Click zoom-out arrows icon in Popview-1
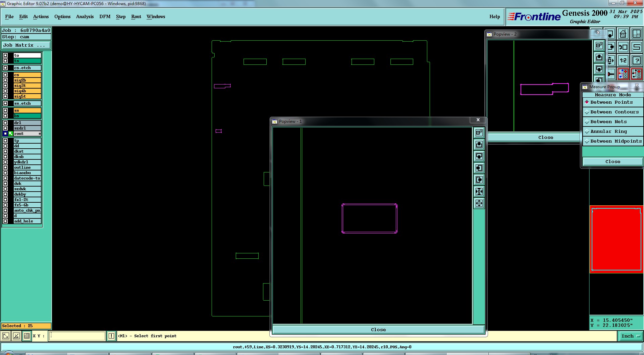The height and width of the screenshot is (355, 644). 479,203
